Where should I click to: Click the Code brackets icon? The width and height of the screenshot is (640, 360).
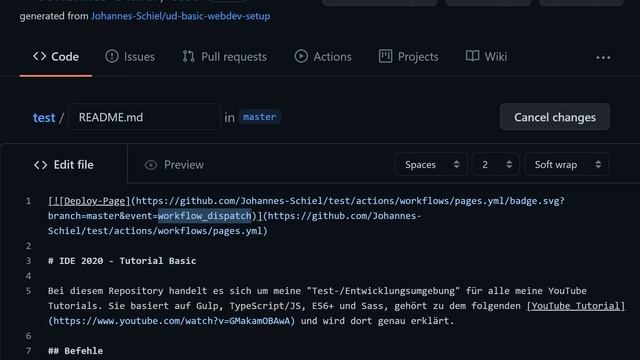tap(40, 56)
